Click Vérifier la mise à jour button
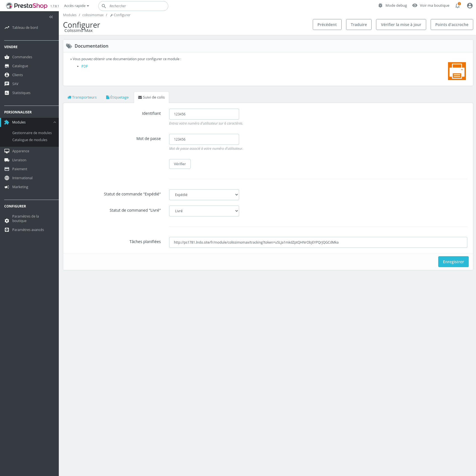 click(401, 24)
